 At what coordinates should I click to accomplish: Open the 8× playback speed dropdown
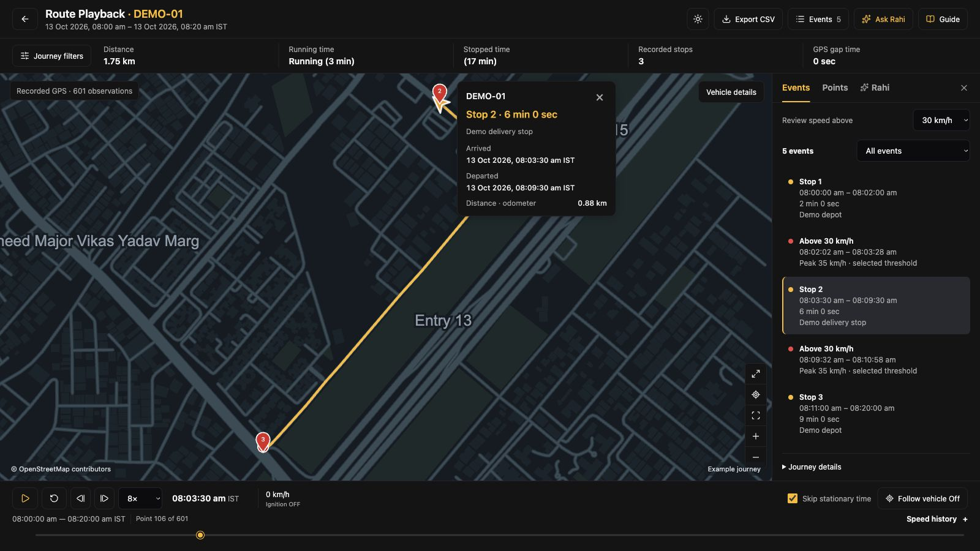tap(140, 498)
